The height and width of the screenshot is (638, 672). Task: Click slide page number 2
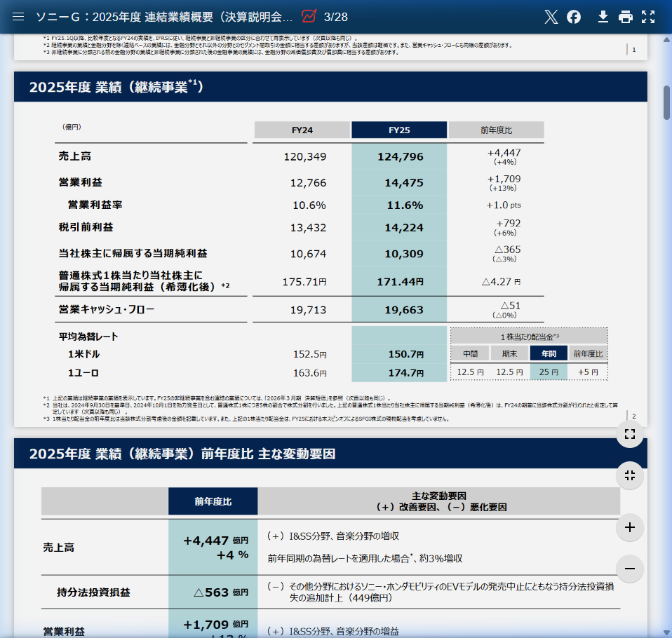634,416
